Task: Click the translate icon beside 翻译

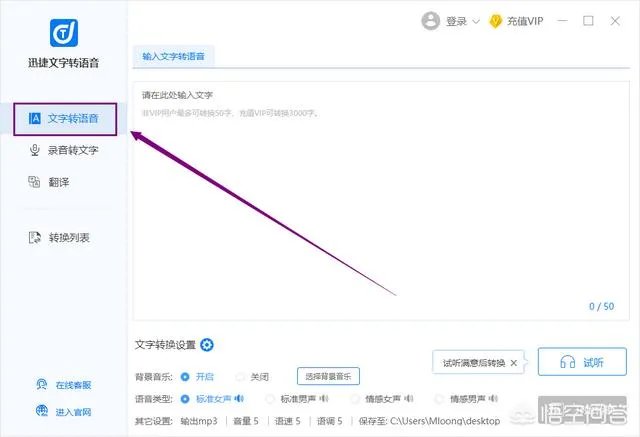Action: click(x=34, y=182)
